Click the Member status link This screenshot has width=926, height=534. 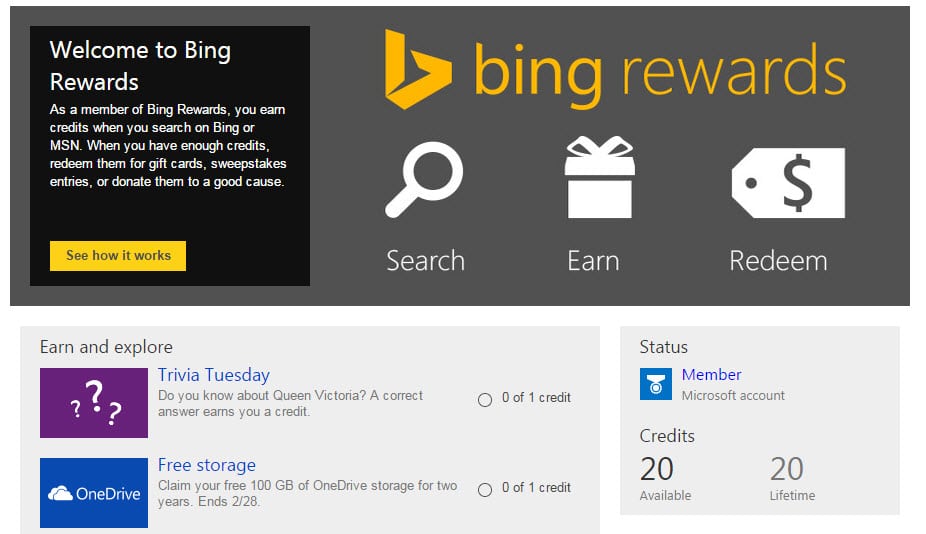[x=711, y=375]
